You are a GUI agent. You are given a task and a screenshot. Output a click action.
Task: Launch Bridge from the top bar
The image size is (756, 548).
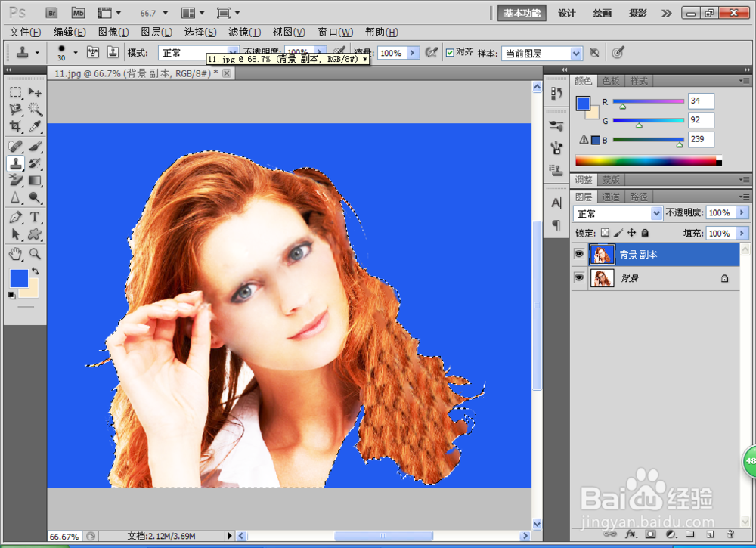(51, 13)
